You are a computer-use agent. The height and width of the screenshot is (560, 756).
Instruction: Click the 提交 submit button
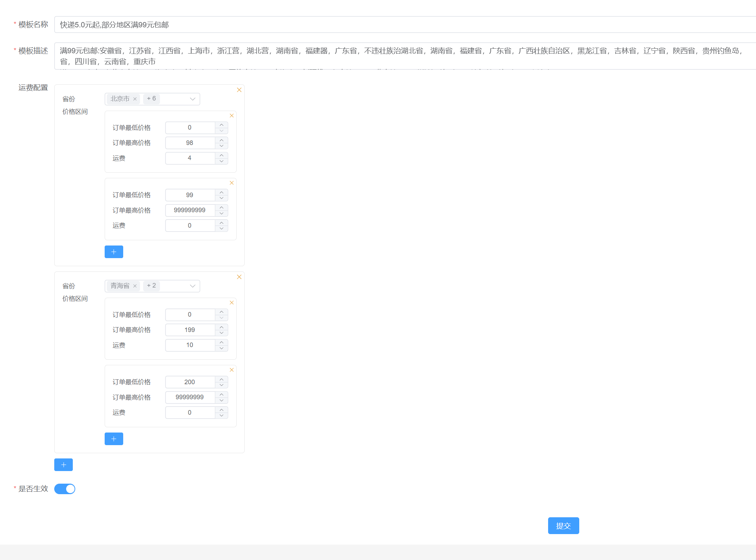coord(563,526)
